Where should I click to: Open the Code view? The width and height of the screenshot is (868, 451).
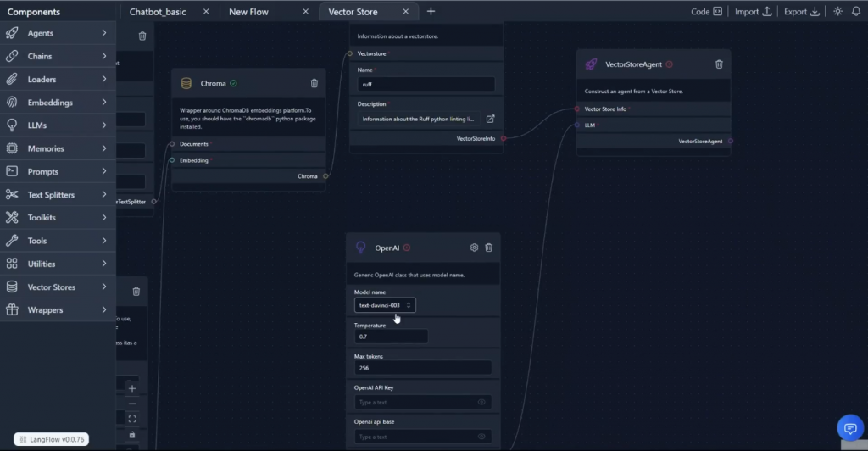coord(706,12)
